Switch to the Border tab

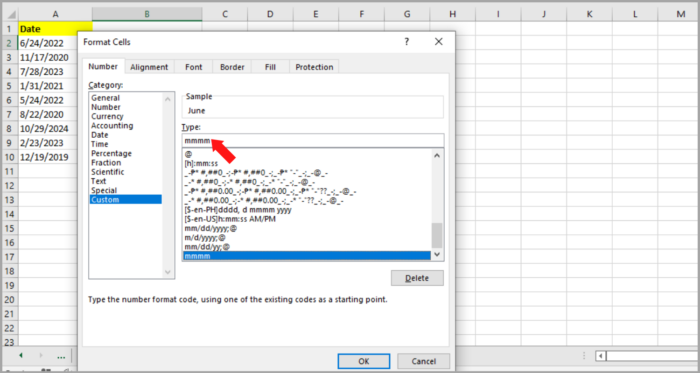point(232,67)
